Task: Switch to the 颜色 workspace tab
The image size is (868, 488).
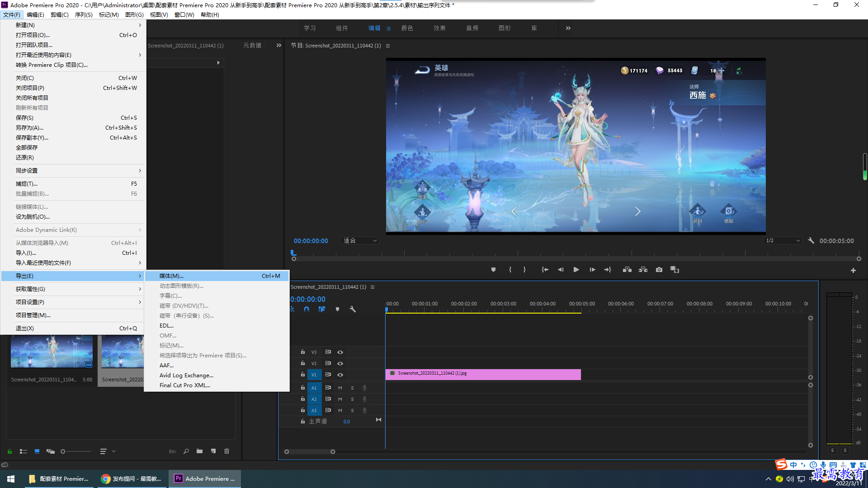Action: pos(407,28)
